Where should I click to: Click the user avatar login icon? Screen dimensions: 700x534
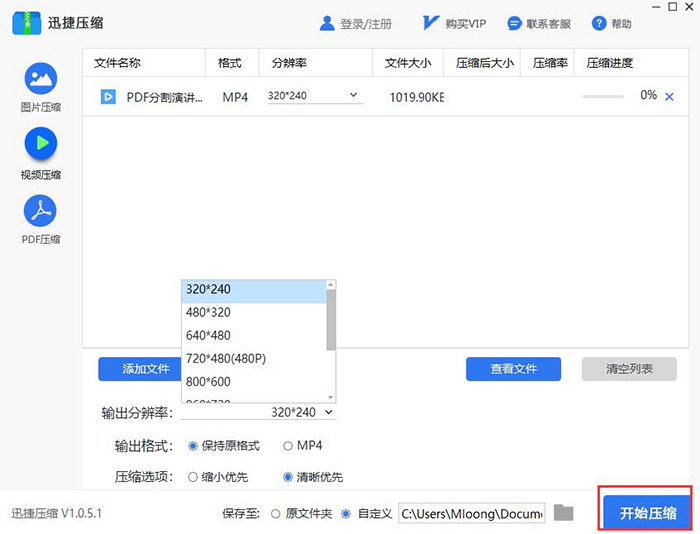click(x=327, y=23)
